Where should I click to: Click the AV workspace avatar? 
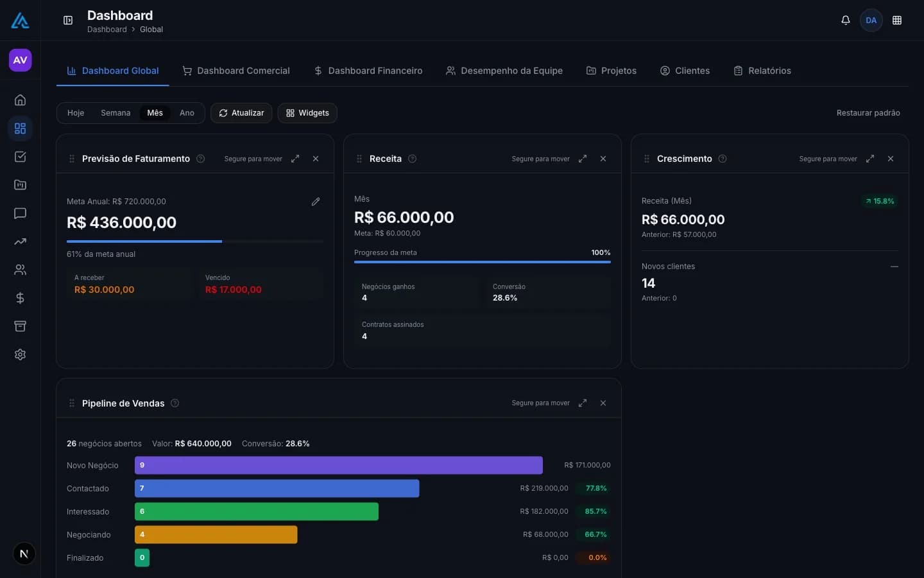(20, 60)
